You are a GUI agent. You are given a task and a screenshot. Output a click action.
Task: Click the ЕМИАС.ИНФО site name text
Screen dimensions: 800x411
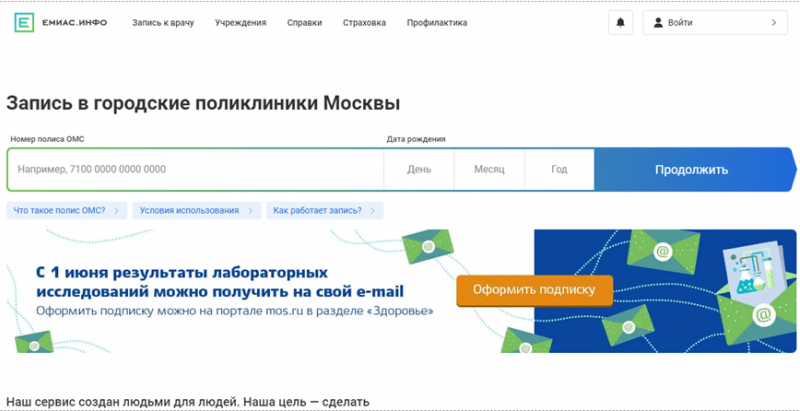[74, 23]
